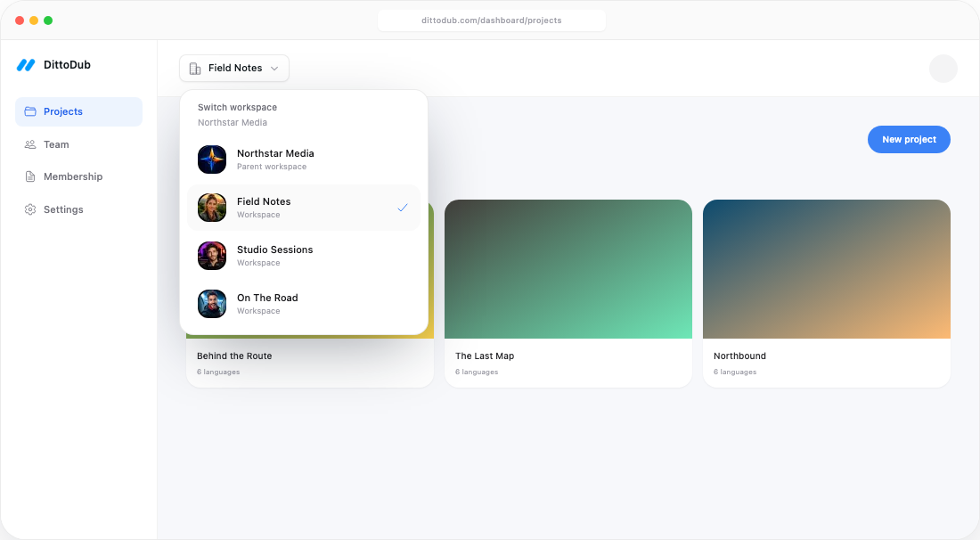Image resolution: width=980 pixels, height=540 pixels.
Task: Open The Last Map project thumbnail
Action: 568,269
